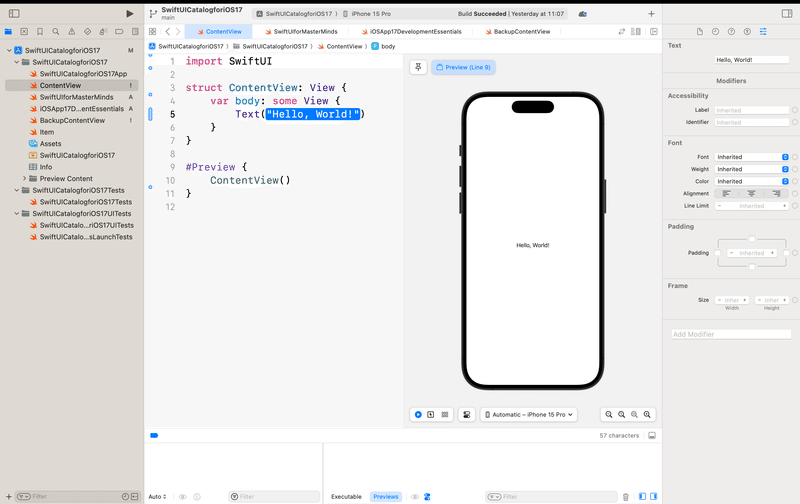Click the body breadcrumb in jump bar
The height and width of the screenshot is (504, 800).
pos(384,46)
